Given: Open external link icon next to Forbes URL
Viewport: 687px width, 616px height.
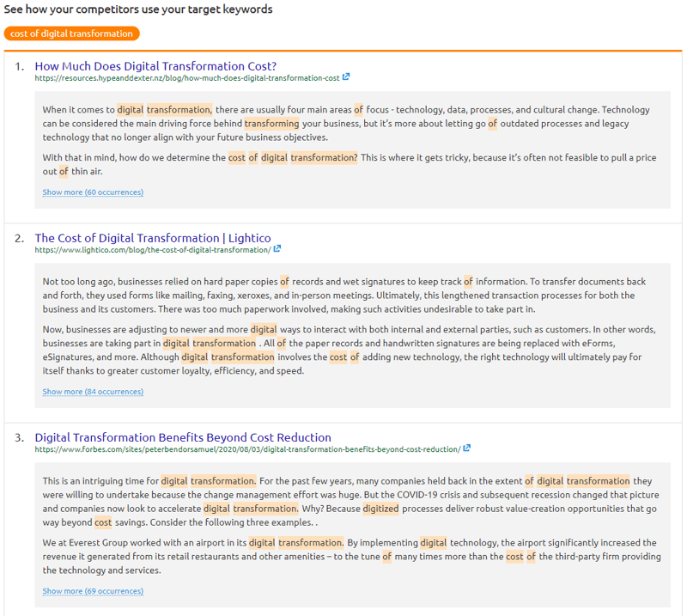Looking at the screenshot, I should point(467,448).
